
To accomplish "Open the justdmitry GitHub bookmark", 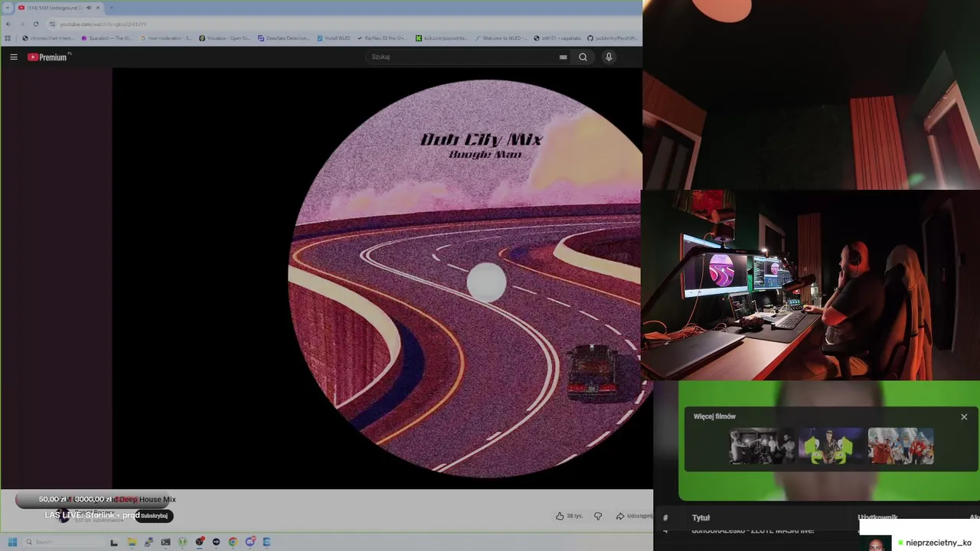I will pyautogui.click(x=612, y=37).
